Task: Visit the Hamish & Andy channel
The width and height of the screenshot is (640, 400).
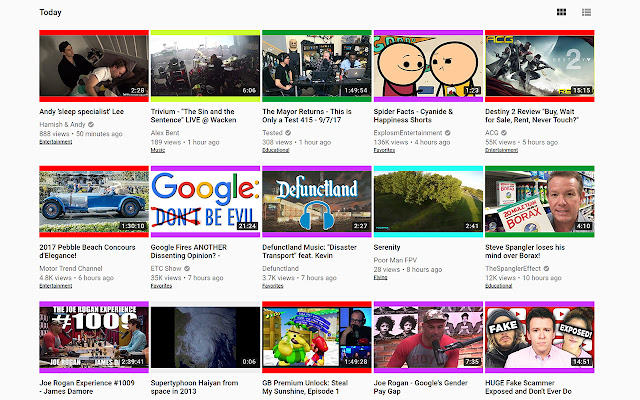Action: click(x=62, y=124)
